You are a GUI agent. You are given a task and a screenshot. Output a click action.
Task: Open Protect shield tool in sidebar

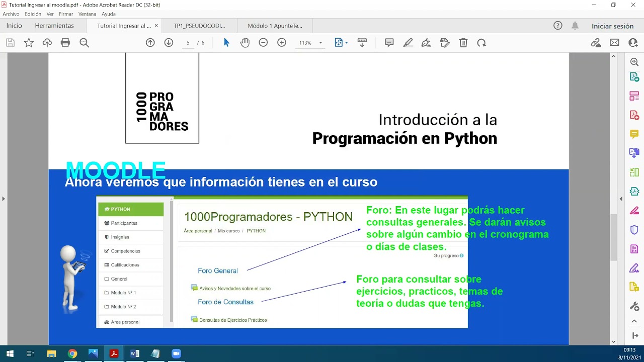tap(634, 229)
